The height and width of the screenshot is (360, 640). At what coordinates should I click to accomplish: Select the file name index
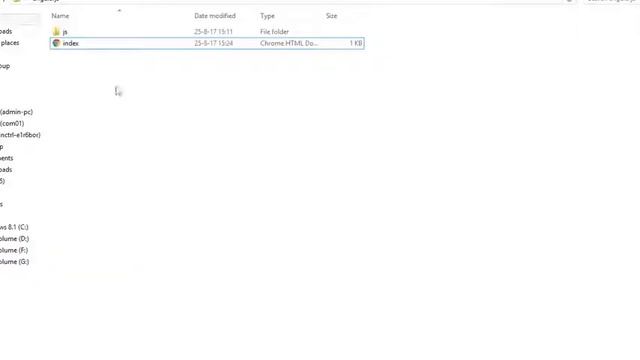coord(71,43)
